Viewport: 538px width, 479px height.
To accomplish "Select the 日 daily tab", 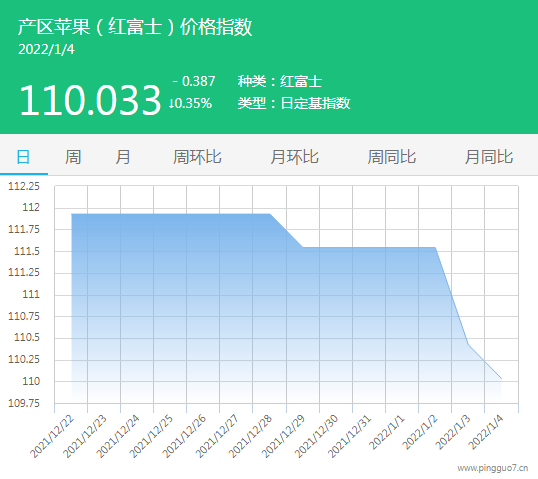I will click(x=23, y=157).
